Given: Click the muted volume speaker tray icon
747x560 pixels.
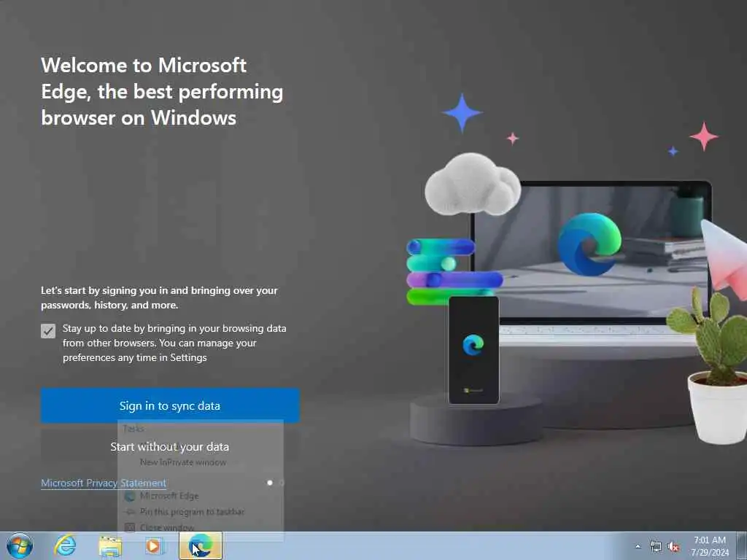Looking at the screenshot, I should click(673, 547).
